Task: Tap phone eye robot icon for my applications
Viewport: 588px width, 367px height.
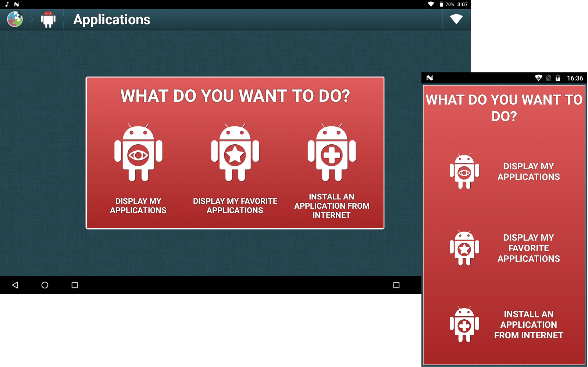Action: [464, 172]
